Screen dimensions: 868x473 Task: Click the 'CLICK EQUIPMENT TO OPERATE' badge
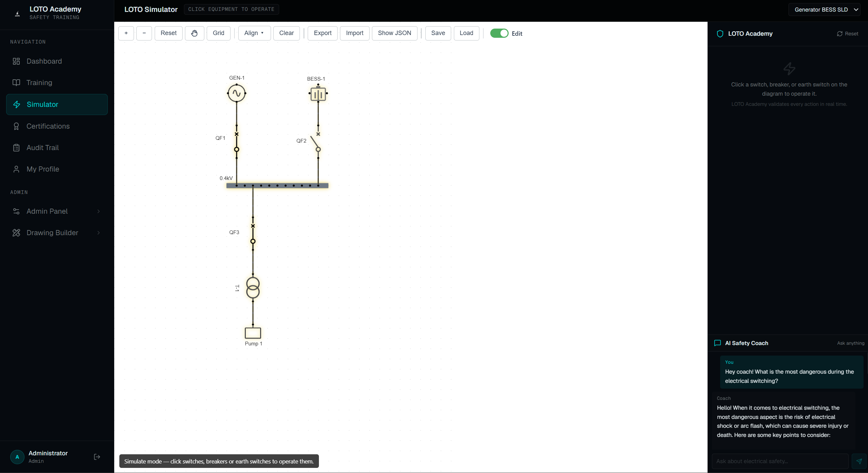coord(231,9)
